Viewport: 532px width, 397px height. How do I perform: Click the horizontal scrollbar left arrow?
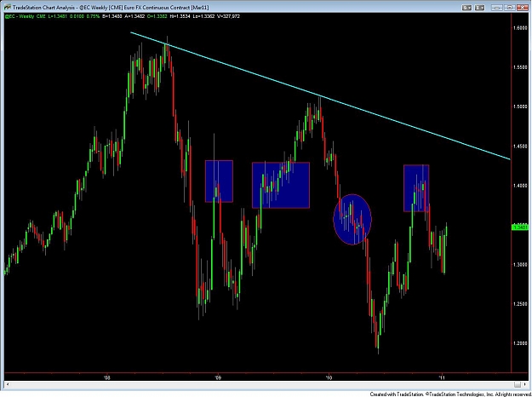click(8, 384)
